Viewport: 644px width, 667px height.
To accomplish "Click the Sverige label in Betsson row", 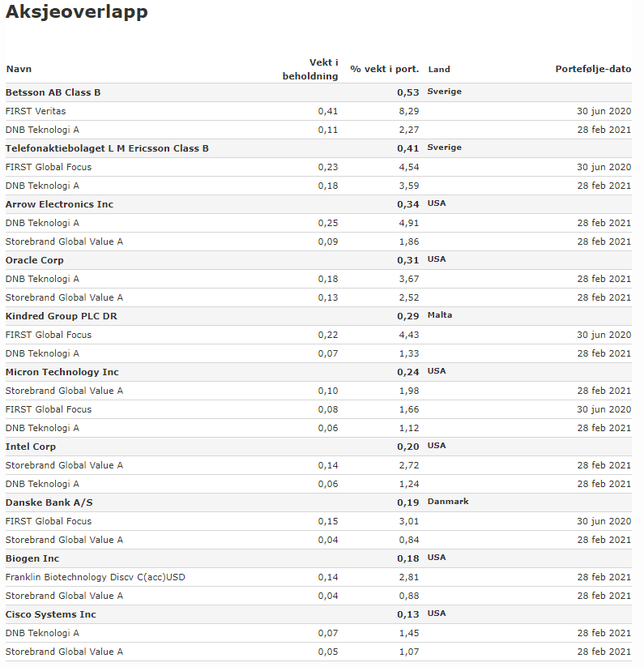I will (x=444, y=92).
